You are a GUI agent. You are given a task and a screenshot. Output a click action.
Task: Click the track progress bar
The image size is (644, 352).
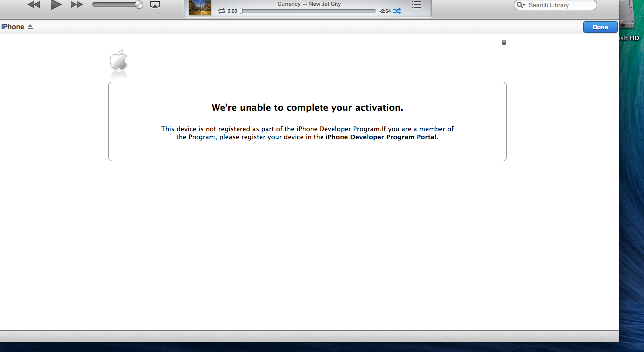tap(308, 11)
